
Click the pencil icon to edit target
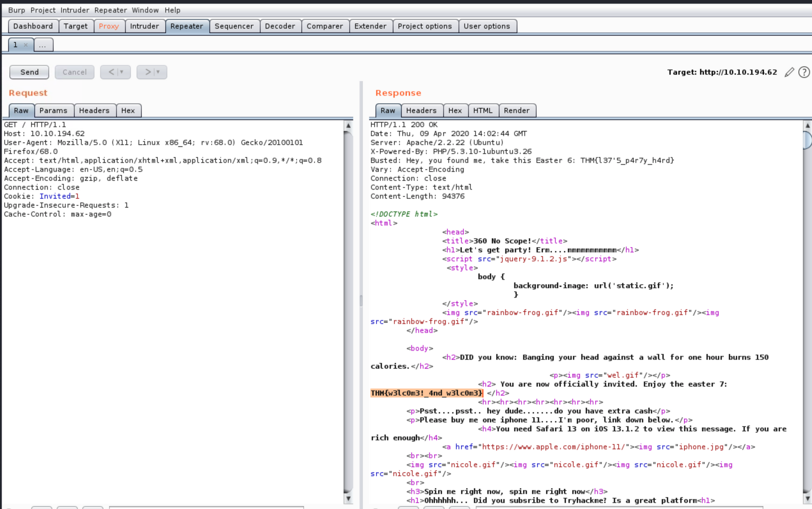pyautogui.click(x=789, y=72)
